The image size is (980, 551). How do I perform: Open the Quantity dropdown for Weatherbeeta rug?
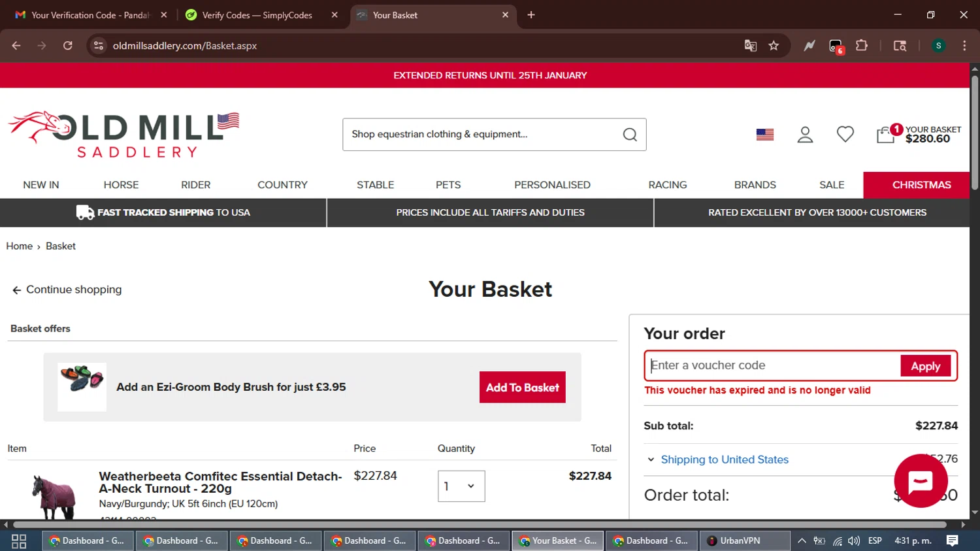461,486
